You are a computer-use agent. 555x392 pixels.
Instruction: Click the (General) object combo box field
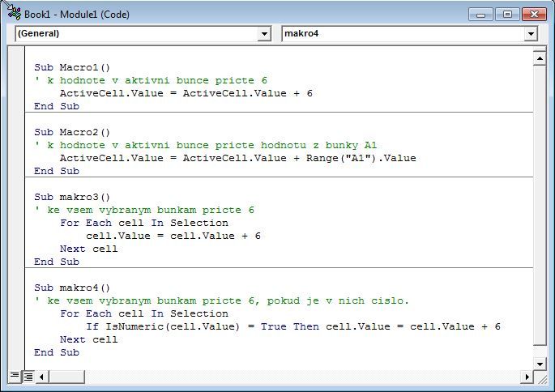(x=143, y=34)
